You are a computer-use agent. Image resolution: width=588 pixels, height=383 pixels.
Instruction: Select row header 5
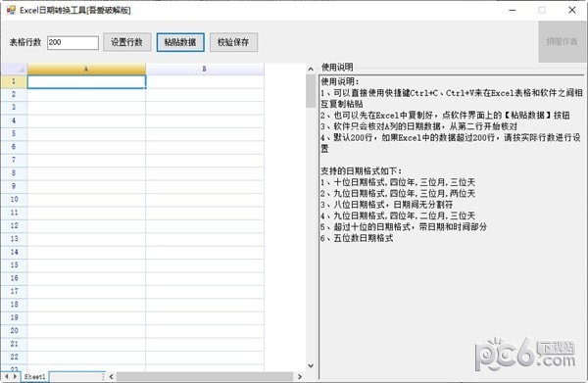(x=14, y=134)
